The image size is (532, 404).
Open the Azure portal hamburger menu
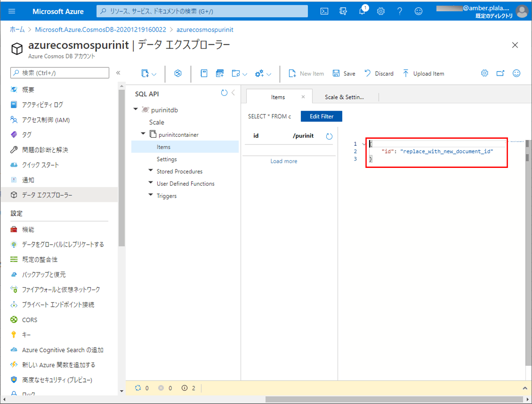tap(12, 11)
